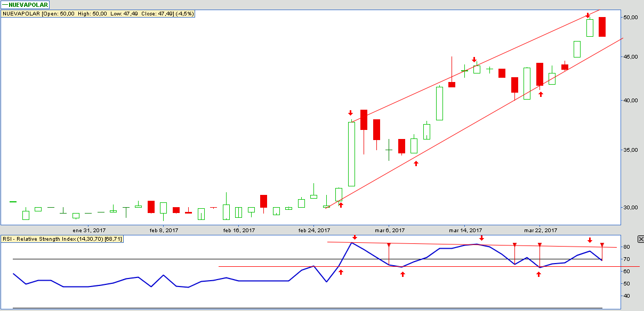Select the mar 14, 2017 date label
Screen dimensions: 644x311
point(465,230)
